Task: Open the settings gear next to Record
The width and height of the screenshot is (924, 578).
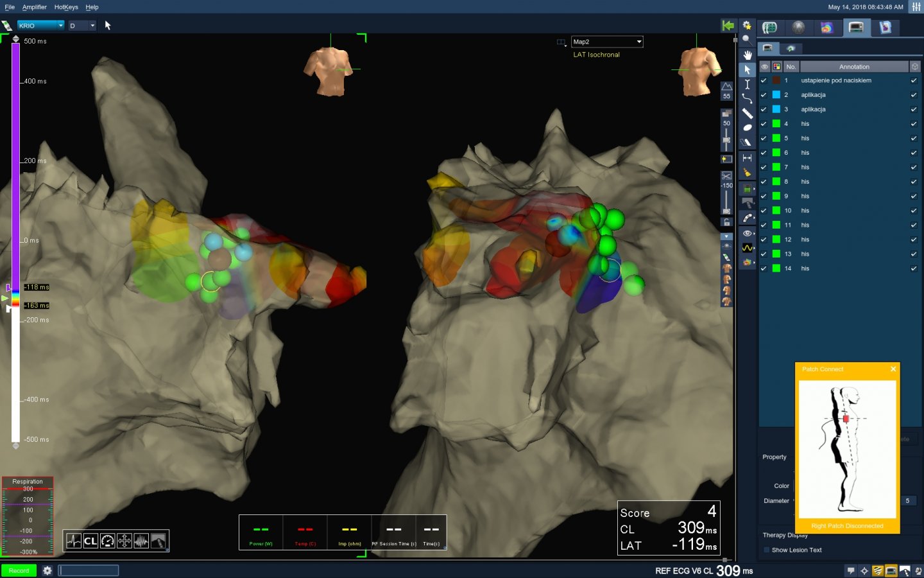Action: (47, 570)
